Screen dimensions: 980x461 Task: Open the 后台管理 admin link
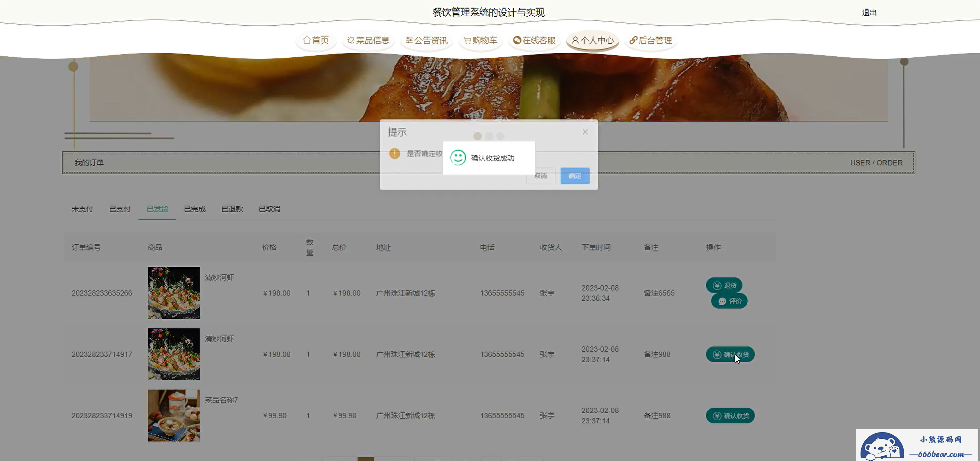(x=650, y=40)
